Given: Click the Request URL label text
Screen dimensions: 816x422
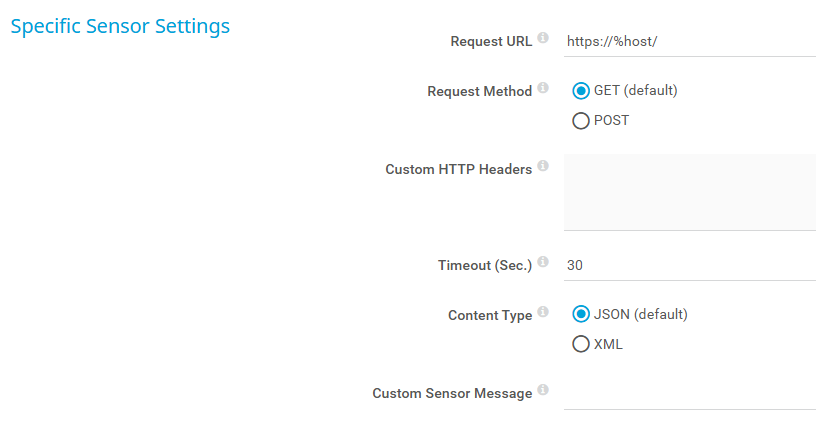Looking at the screenshot, I should click(x=491, y=42).
